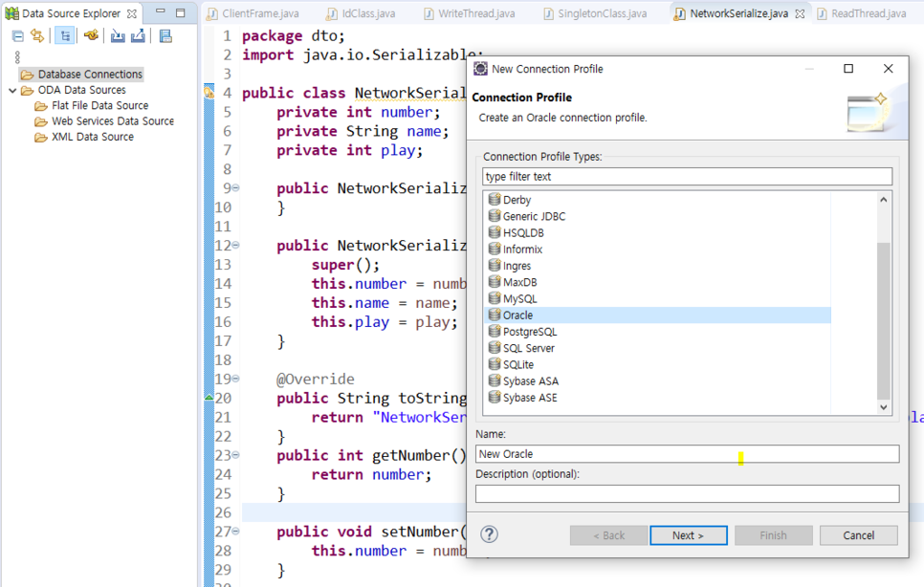Maximize the New Connection Profile dialog

click(x=848, y=69)
